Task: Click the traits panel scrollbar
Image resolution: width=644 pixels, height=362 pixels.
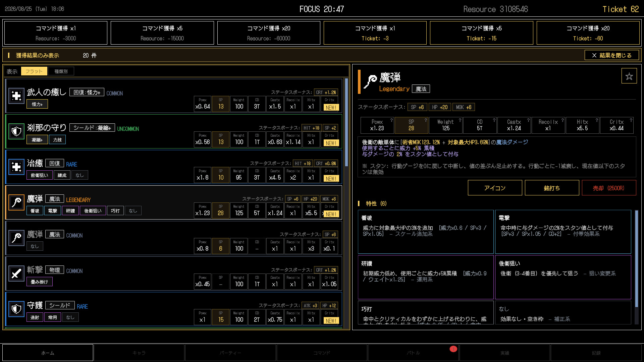Action: pyautogui.click(x=636, y=259)
